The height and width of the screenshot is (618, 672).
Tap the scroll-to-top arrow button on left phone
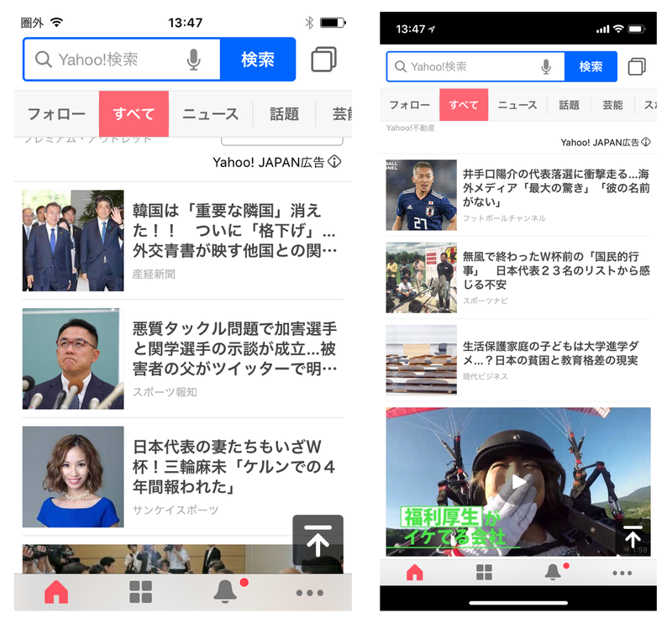click(x=318, y=541)
